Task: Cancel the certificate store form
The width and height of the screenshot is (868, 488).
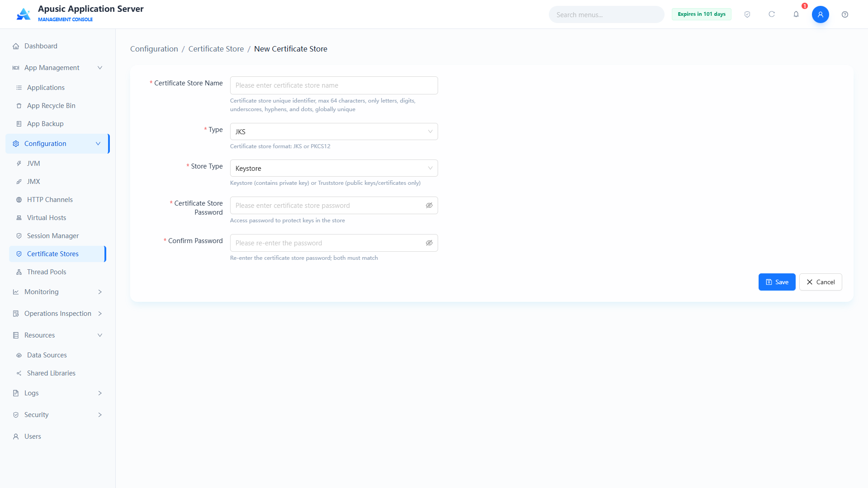Action: [x=821, y=282]
